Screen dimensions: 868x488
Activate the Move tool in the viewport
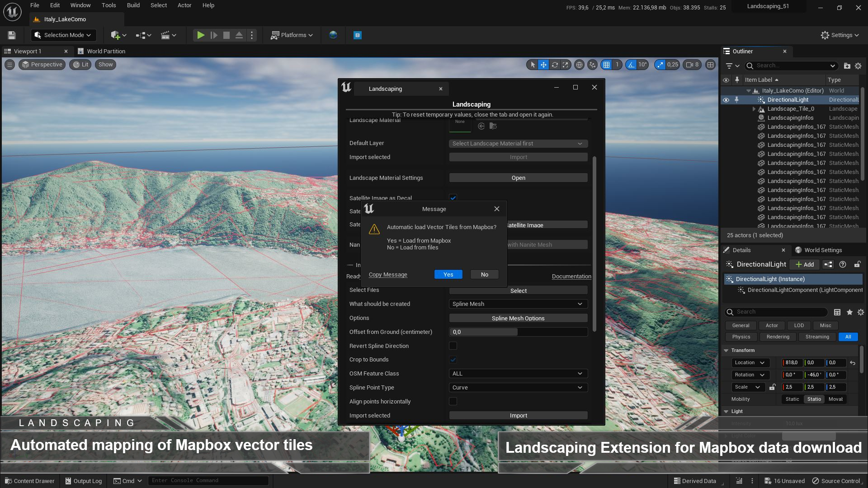point(543,65)
